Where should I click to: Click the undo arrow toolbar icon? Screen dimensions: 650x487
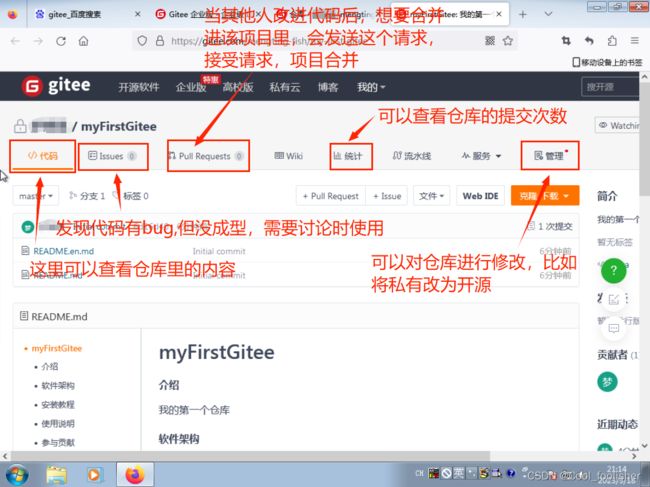[589, 41]
